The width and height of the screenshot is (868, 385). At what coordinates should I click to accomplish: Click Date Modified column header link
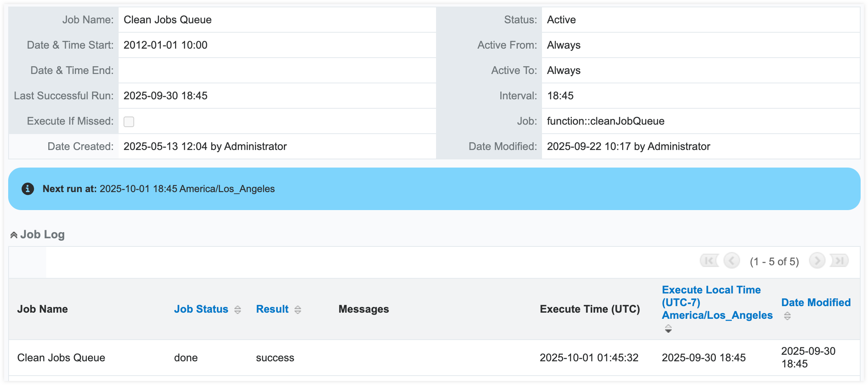816,302
